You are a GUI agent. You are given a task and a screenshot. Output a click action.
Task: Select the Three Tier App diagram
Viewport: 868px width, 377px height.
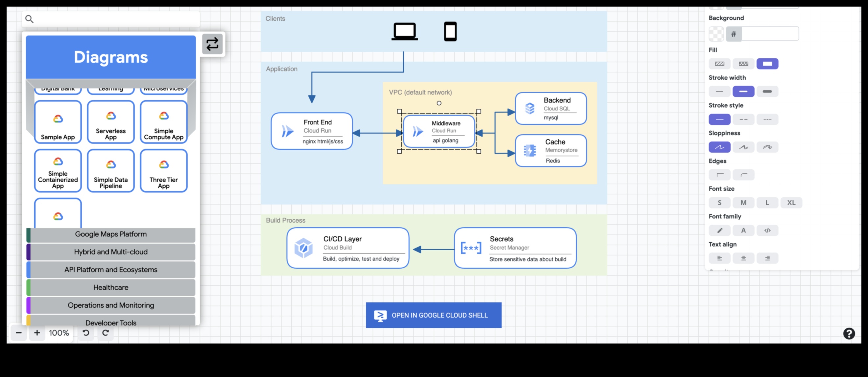pyautogui.click(x=164, y=171)
